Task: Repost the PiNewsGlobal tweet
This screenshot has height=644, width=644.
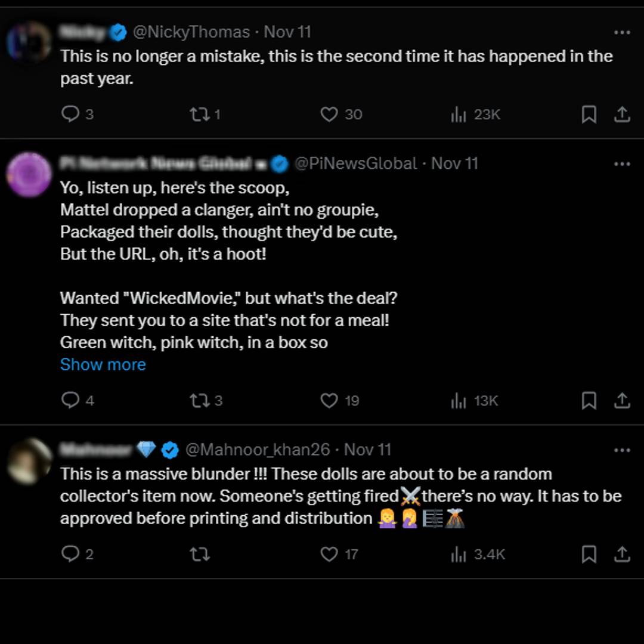Action: pos(199,400)
